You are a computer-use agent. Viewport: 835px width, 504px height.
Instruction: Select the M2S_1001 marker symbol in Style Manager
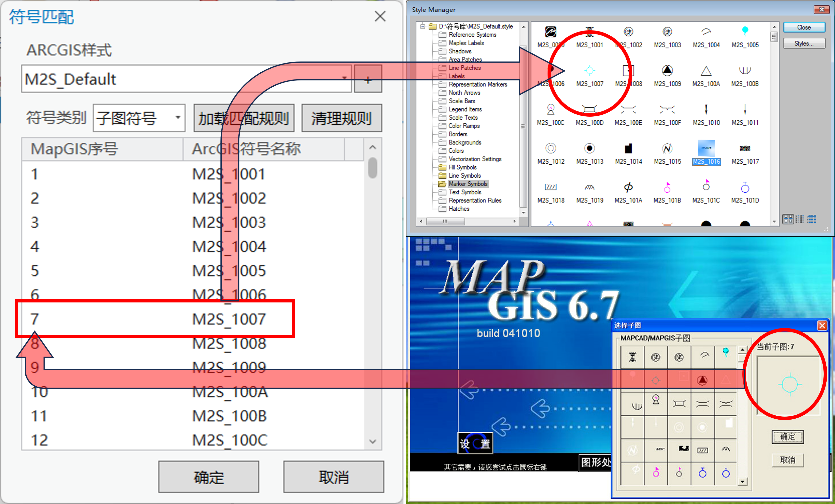(x=589, y=37)
